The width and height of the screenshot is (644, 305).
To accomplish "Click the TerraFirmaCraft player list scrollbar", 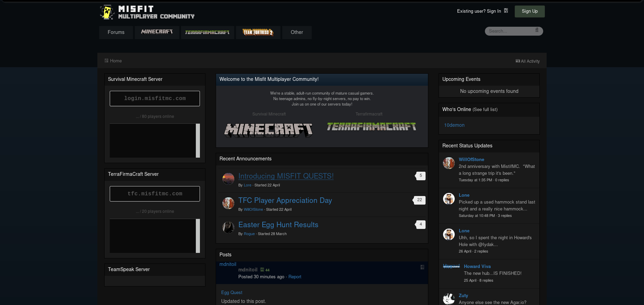I will coord(198,236).
